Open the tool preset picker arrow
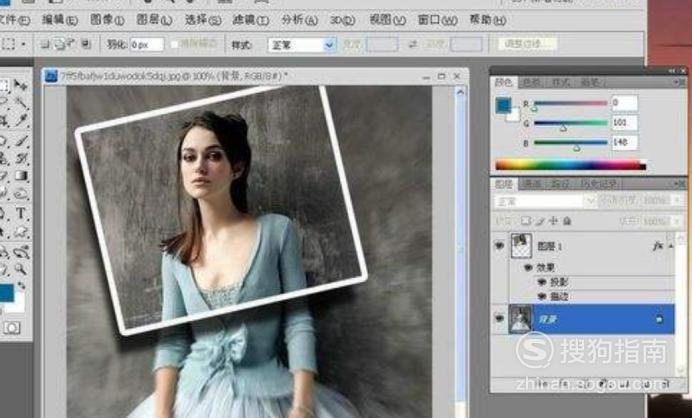This screenshot has height=418, width=692. point(23,44)
